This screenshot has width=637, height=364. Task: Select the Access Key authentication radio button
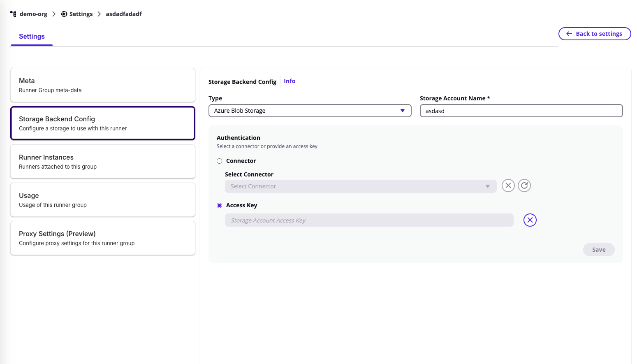(219, 205)
